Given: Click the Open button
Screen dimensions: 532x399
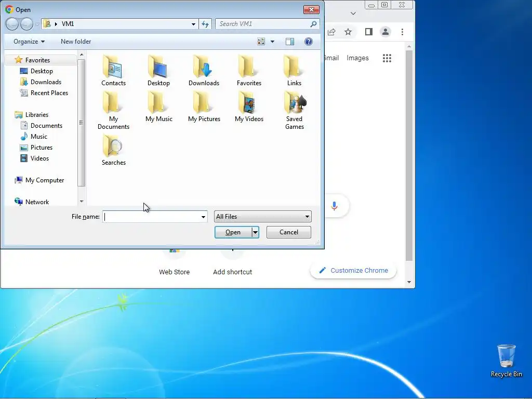Looking at the screenshot, I should pyautogui.click(x=233, y=232).
